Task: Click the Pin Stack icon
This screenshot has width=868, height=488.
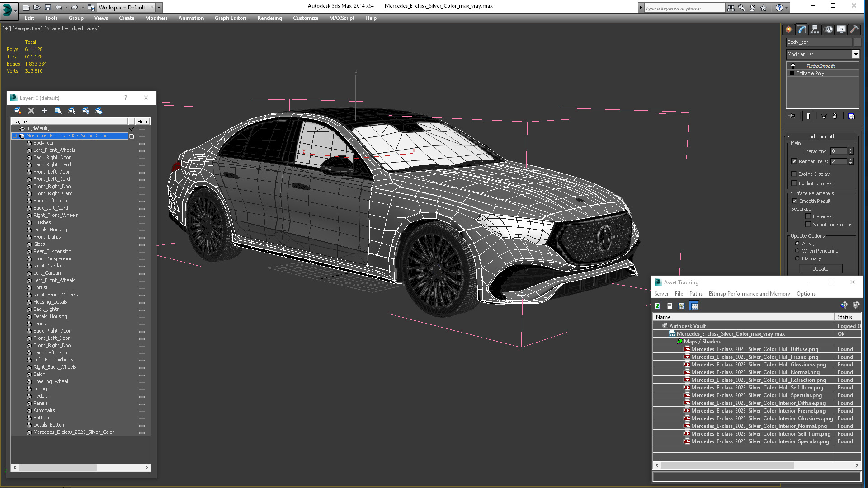Action: click(793, 116)
